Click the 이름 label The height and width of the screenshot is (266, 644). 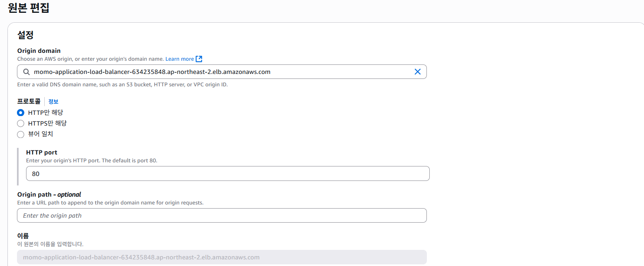pyautogui.click(x=23, y=236)
